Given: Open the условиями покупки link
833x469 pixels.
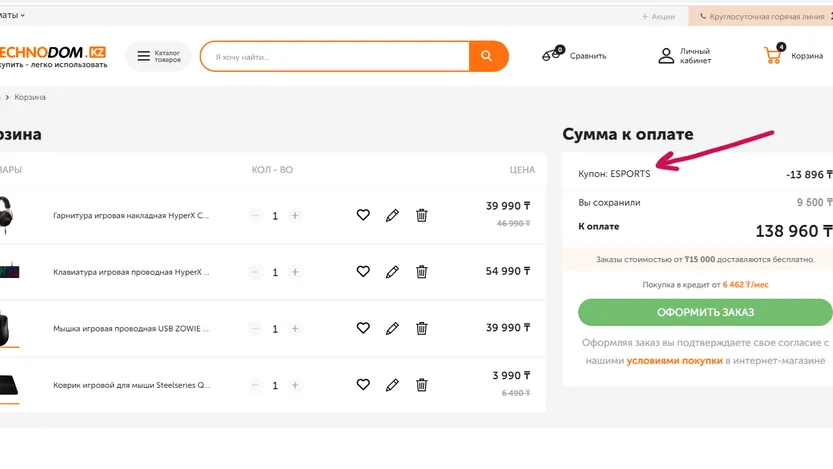Looking at the screenshot, I should coord(674,359).
